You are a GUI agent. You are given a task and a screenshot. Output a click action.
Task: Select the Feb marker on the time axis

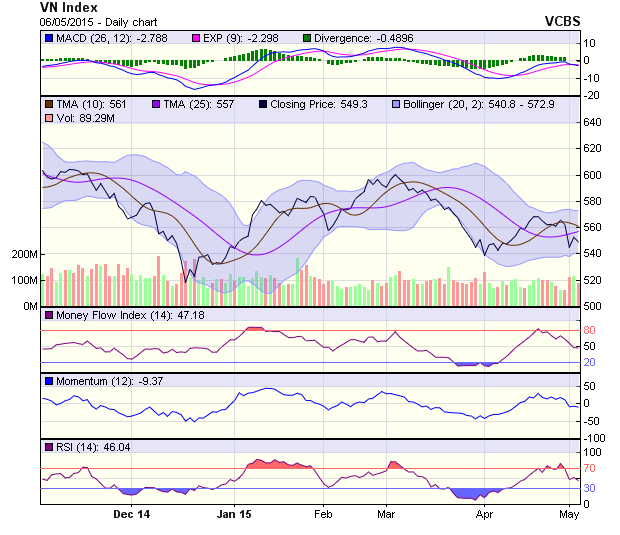(323, 515)
